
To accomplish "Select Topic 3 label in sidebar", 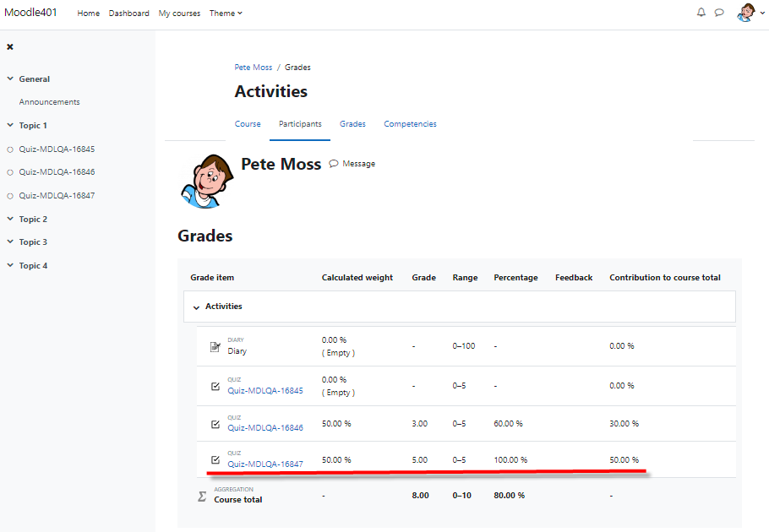I will [33, 242].
